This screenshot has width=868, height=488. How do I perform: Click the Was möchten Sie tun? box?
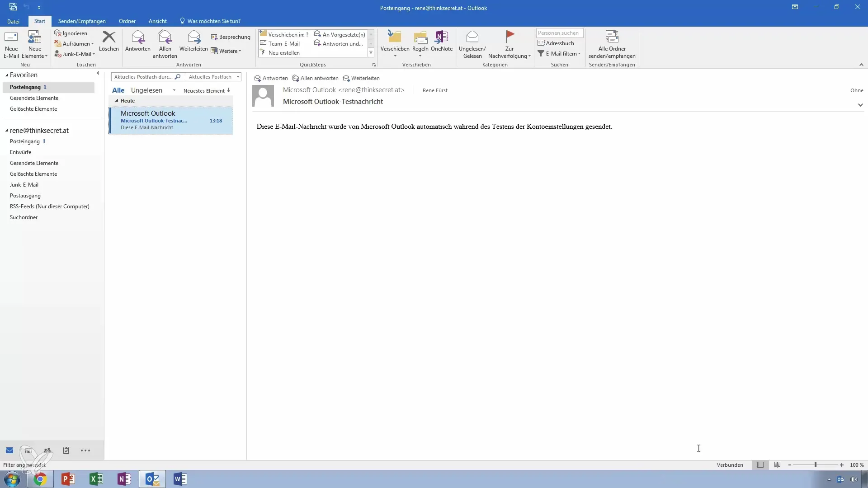(x=210, y=21)
